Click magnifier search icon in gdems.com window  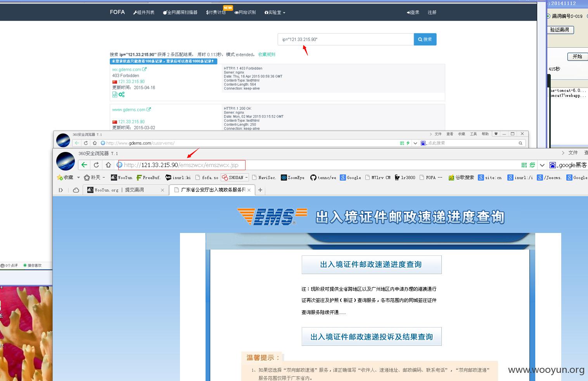(521, 143)
